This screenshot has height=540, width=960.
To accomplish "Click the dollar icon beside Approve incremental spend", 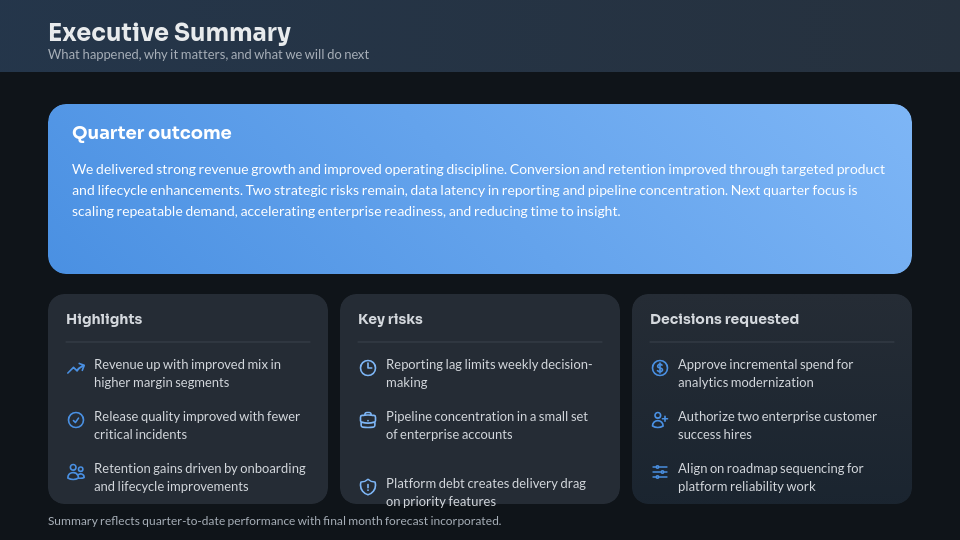I will click(659, 368).
